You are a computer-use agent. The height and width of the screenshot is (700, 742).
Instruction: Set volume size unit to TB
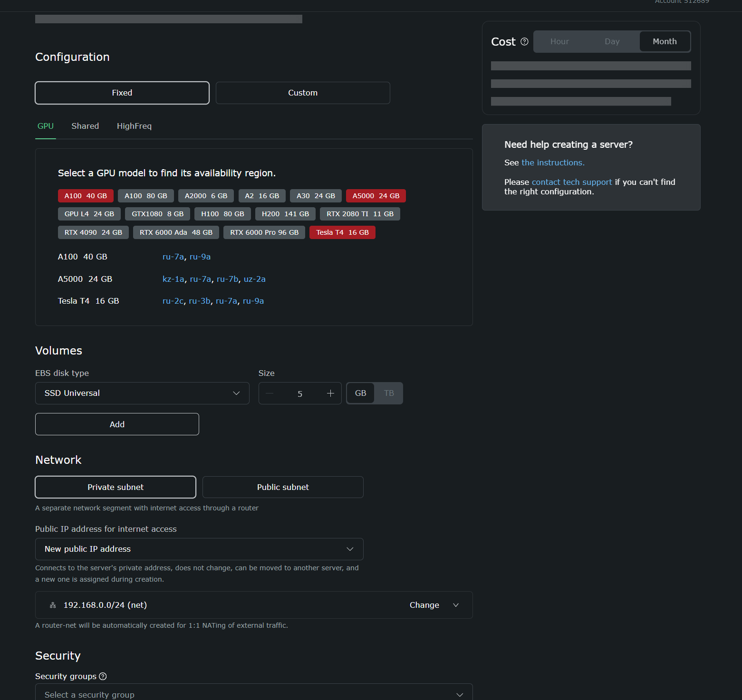click(389, 393)
